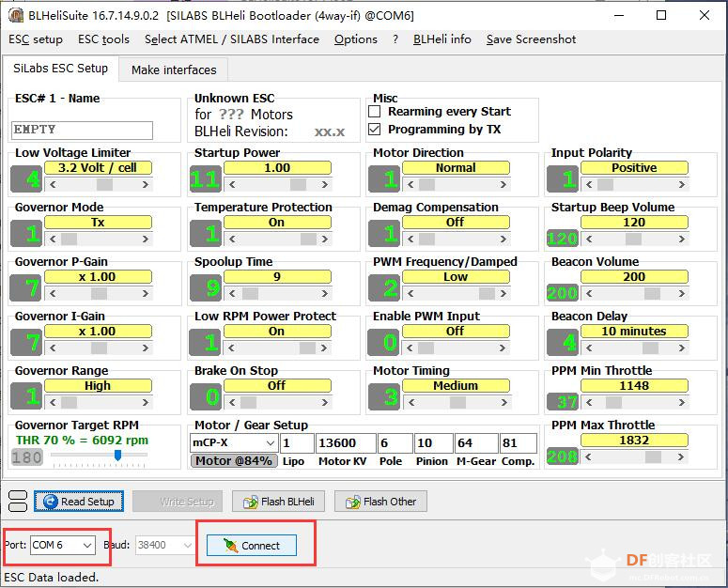Image resolution: width=728 pixels, height=588 pixels.
Task: Open the ? help menu
Action: click(x=395, y=39)
